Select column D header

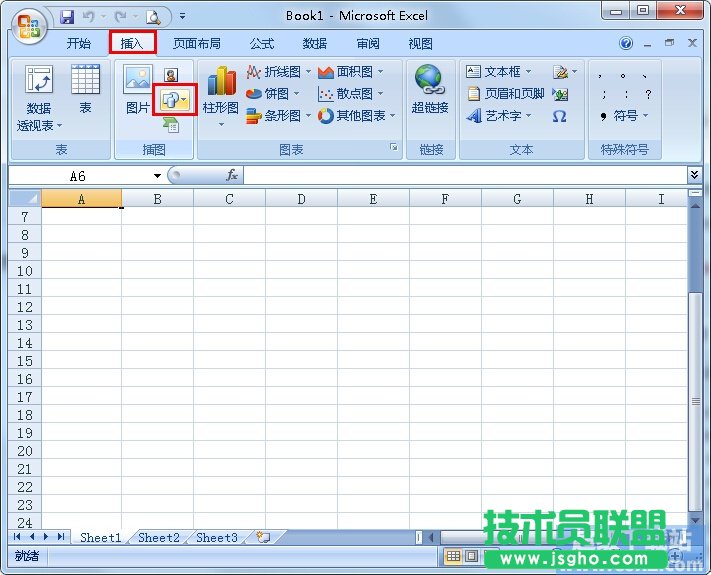(301, 199)
